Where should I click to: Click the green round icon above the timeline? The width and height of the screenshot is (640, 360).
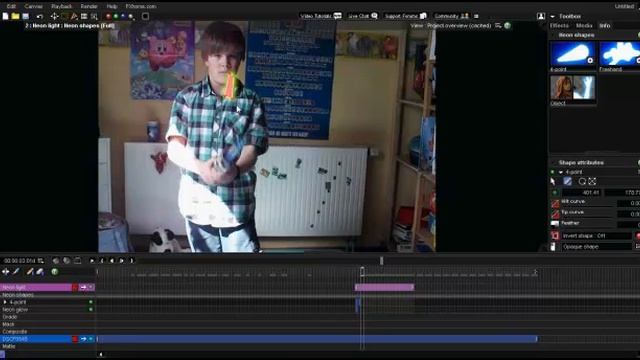(x=54, y=271)
